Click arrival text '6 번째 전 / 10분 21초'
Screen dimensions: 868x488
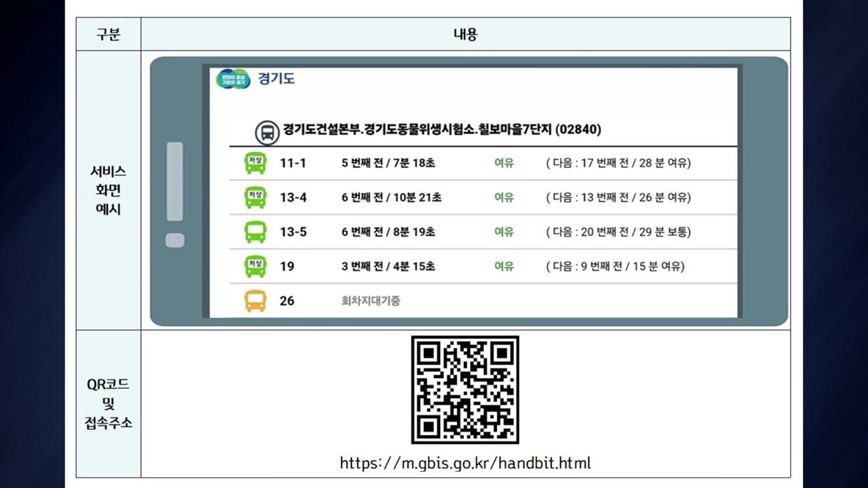pos(391,198)
